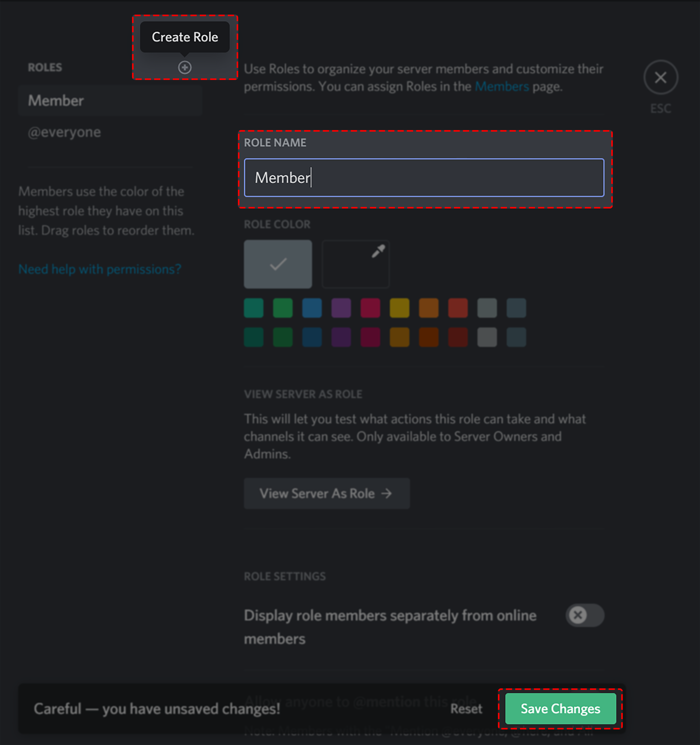Click Need help with permissions link

[x=101, y=268]
